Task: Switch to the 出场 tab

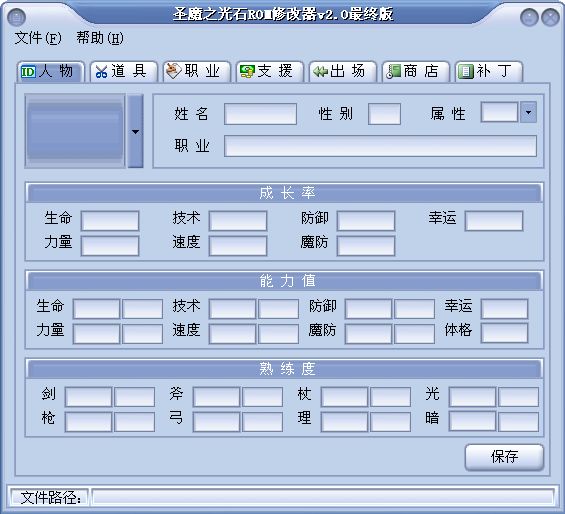Action: click(x=343, y=71)
